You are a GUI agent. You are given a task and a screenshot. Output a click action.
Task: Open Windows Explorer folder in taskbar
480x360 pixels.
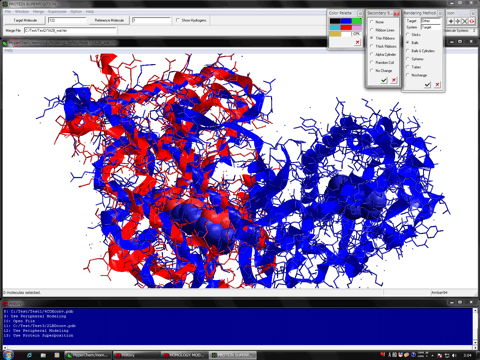(43, 355)
